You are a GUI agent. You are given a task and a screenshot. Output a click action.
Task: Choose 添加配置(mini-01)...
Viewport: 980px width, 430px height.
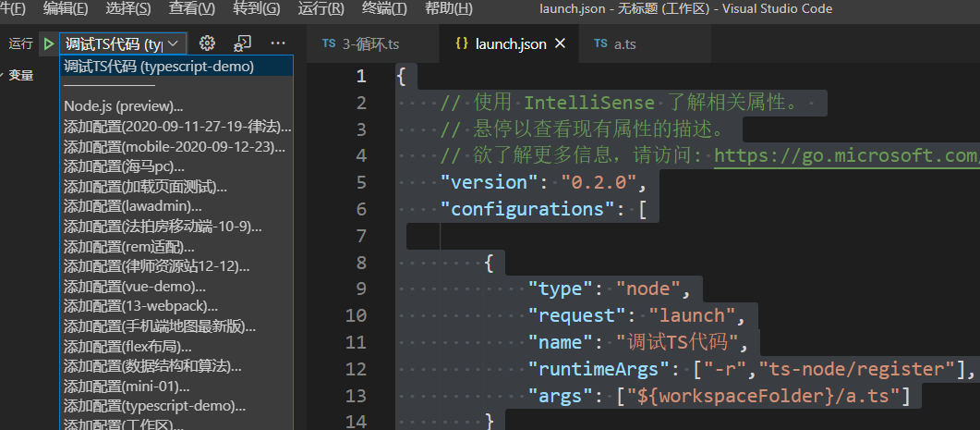click(x=176, y=386)
